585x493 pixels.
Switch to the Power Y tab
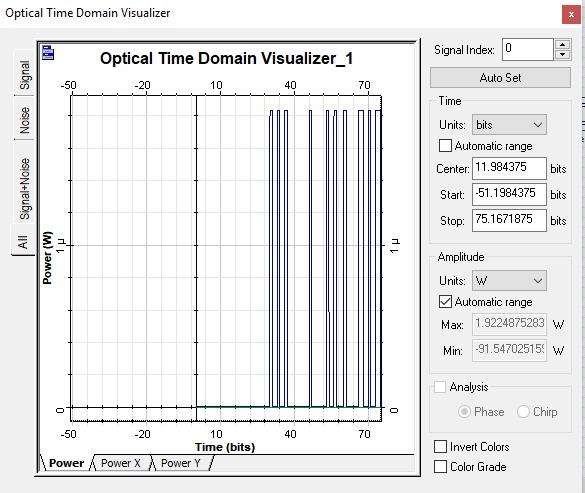click(x=181, y=463)
